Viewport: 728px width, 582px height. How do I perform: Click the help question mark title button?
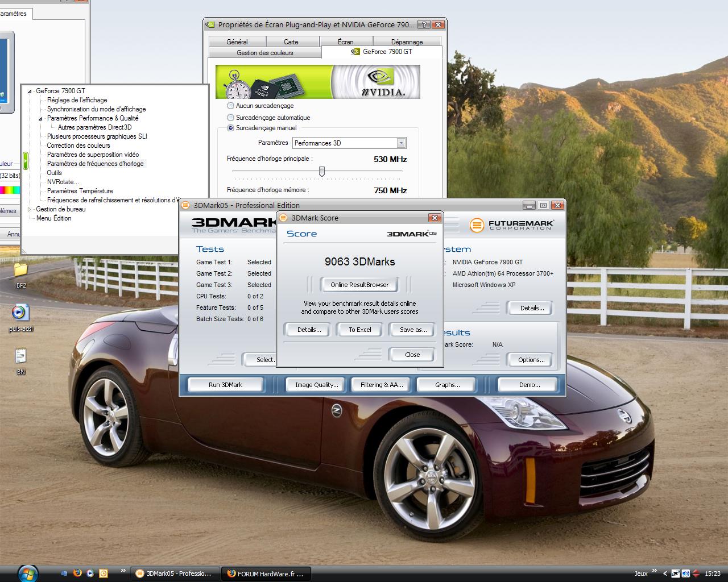[424, 24]
